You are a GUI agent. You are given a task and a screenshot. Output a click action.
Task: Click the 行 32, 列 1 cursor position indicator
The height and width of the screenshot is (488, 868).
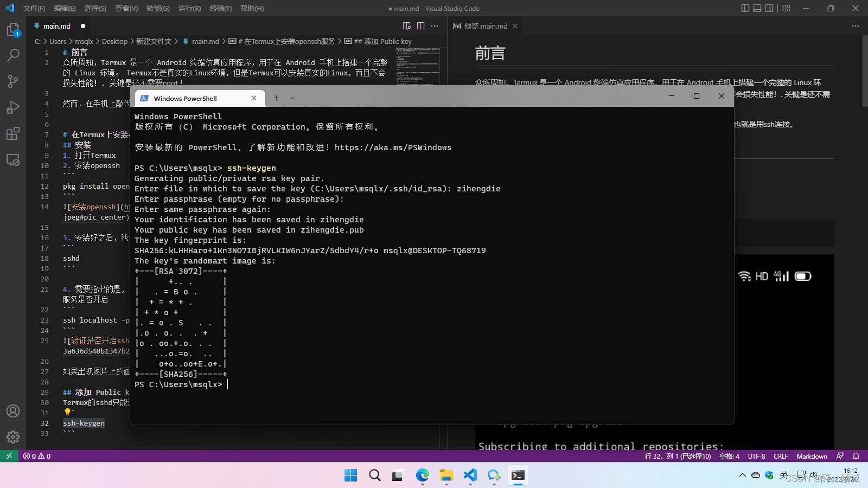tap(678, 456)
